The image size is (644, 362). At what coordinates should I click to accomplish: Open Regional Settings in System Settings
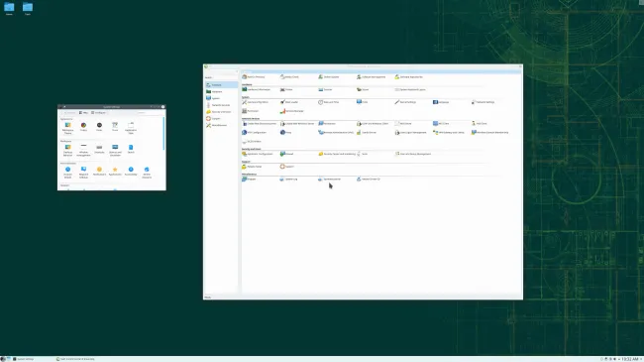(x=83, y=173)
